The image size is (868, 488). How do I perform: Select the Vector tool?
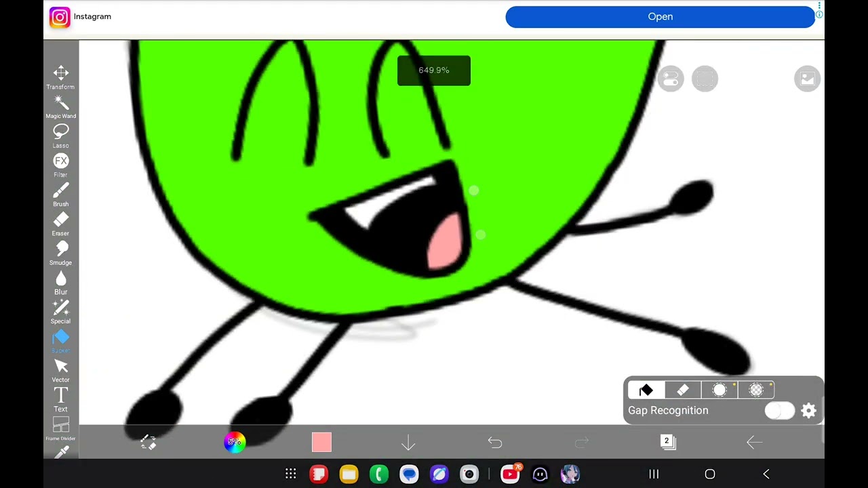tap(61, 370)
